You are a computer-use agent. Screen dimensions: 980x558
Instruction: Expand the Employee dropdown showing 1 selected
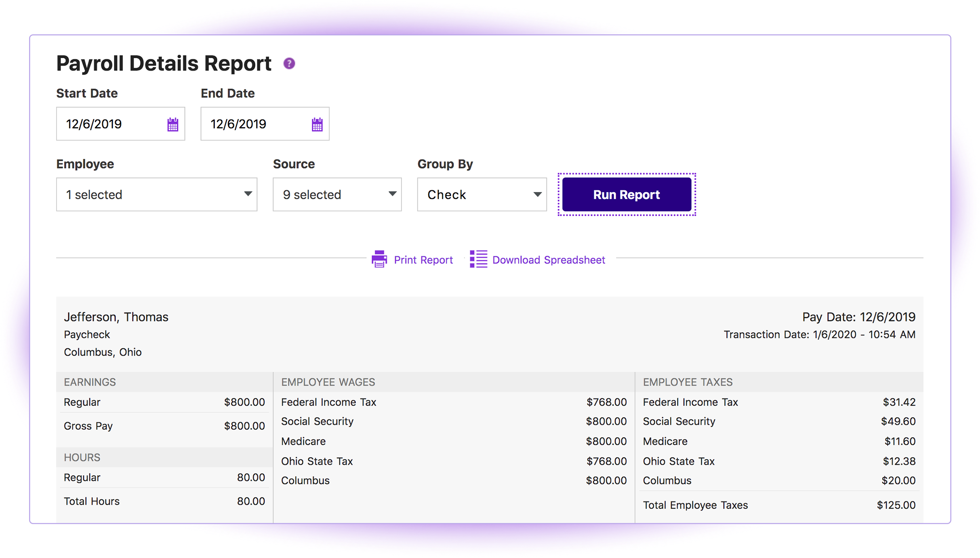157,194
